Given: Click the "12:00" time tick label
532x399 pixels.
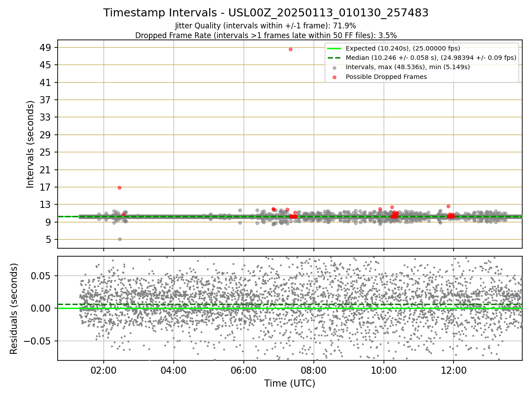Looking at the screenshot, I should coord(454,371).
